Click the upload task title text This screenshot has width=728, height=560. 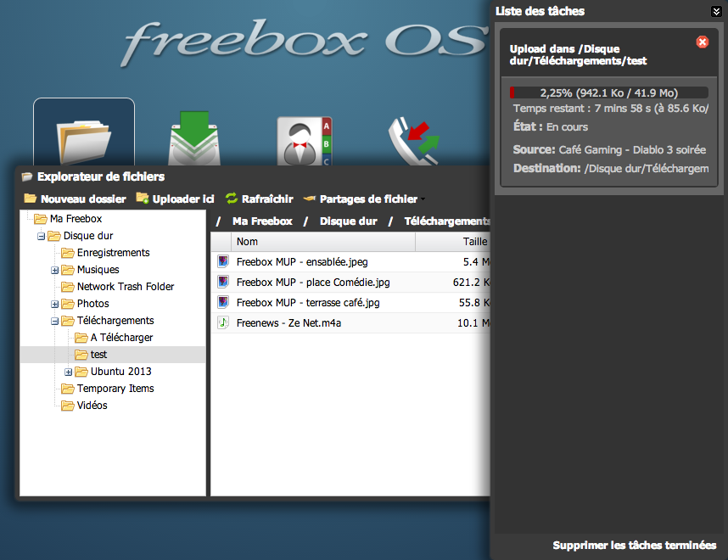(578, 55)
